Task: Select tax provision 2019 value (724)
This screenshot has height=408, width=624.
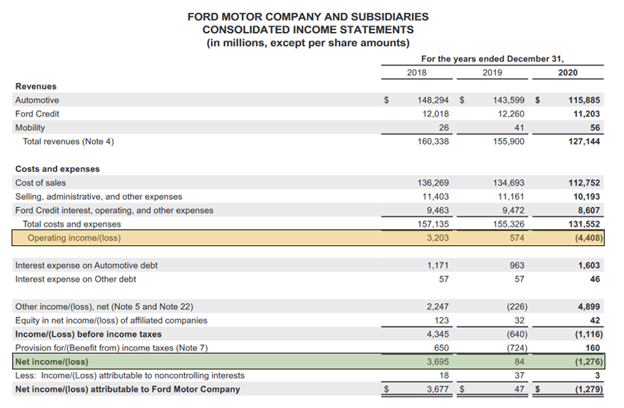Action: 517,348
